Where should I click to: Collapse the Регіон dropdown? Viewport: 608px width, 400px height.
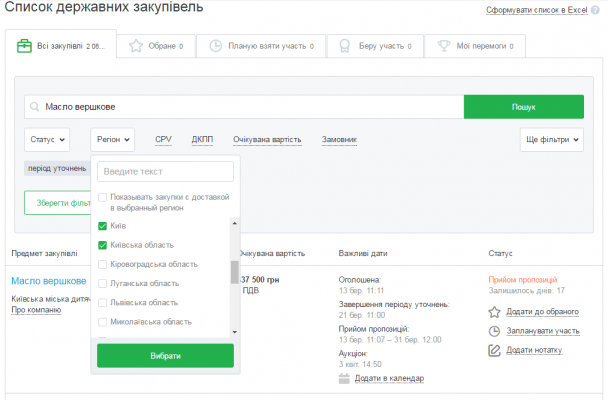112,140
